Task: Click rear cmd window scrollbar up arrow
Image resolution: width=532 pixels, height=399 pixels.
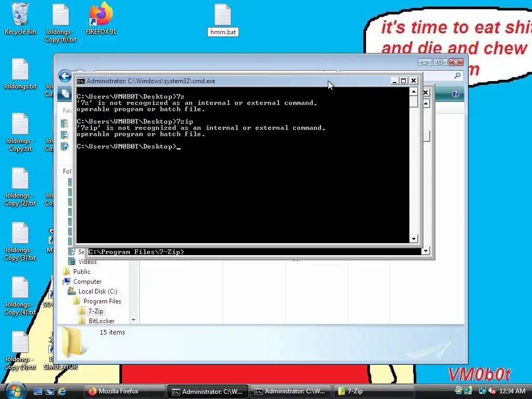Action: pyautogui.click(x=426, y=103)
